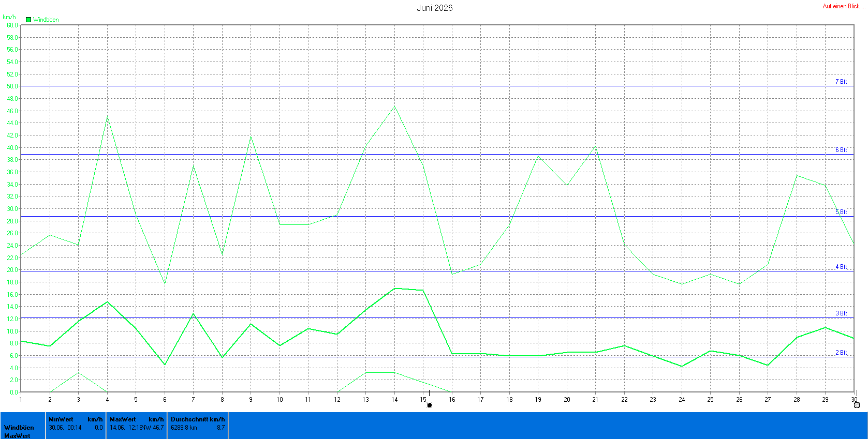This screenshot has height=439, width=868.
Task: Click day 28 on the date axis
Action: pyautogui.click(x=797, y=399)
